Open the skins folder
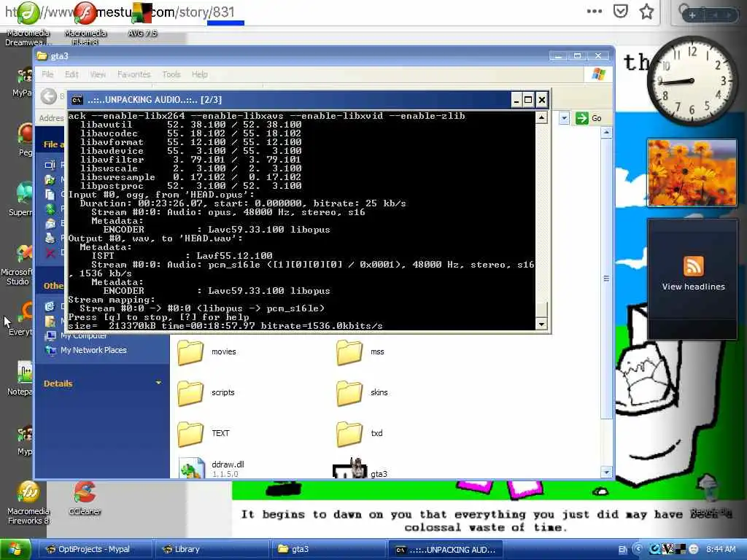The height and width of the screenshot is (560, 747). pos(349,393)
